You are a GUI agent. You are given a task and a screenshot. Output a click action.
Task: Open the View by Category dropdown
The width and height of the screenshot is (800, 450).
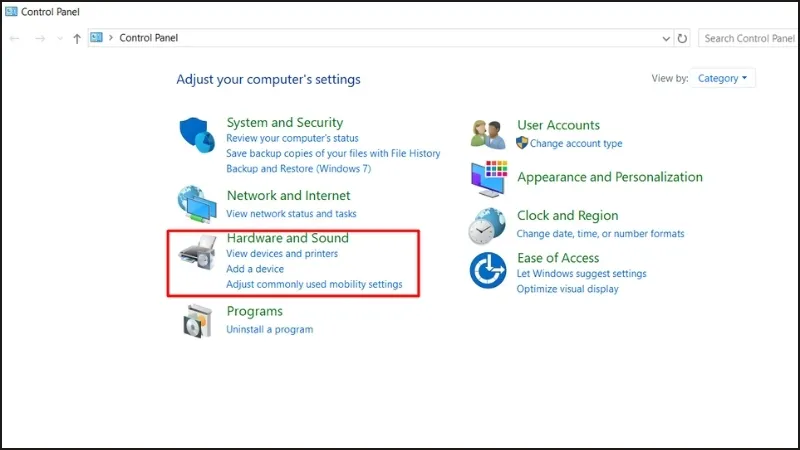pyautogui.click(x=723, y=78)
